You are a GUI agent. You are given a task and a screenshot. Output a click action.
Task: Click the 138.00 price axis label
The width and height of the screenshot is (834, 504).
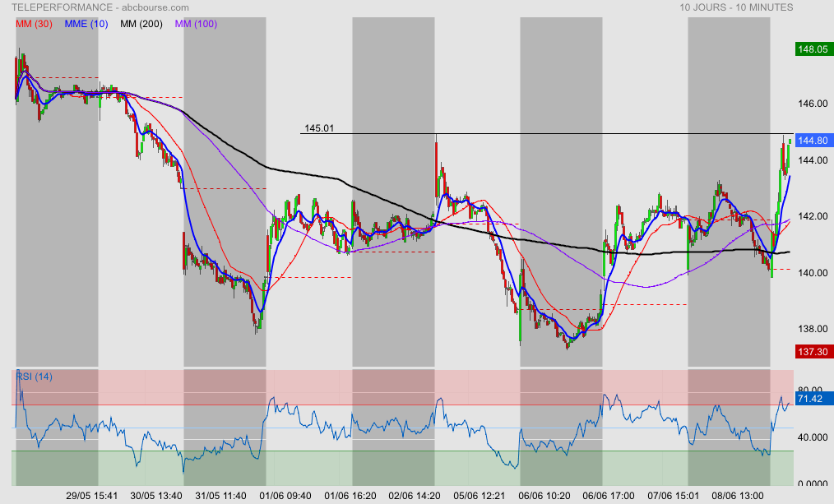tap(813, 329)
